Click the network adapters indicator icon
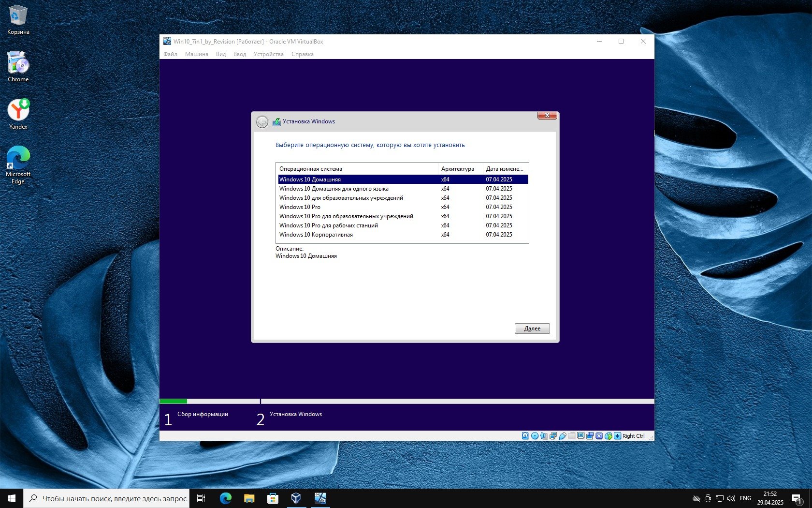This screenshot has width=812, height=508. 553,436
